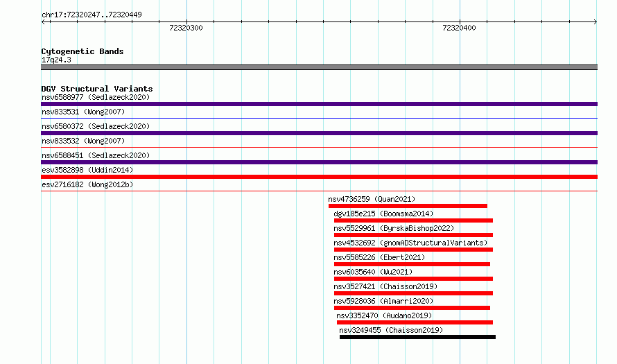Image resolution: width=617 pixels, height=364 pixels.
Task: Click the red bar under nsv5529961
Action: [413, 235]
